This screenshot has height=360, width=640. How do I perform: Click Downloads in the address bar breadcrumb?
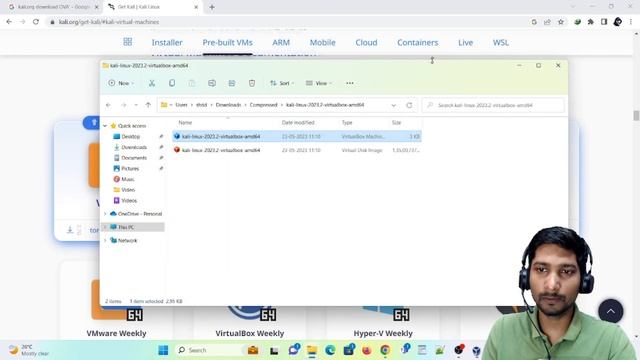(228, 105)
